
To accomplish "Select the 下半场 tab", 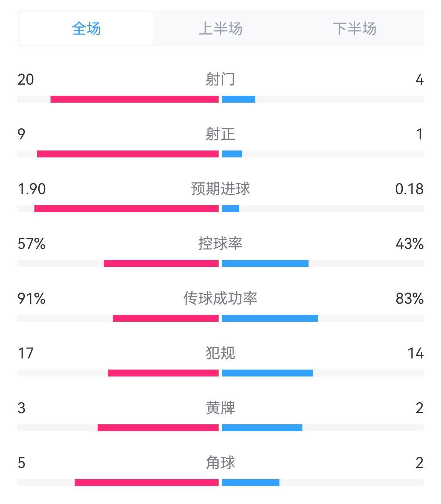I will tap(354, 29).
